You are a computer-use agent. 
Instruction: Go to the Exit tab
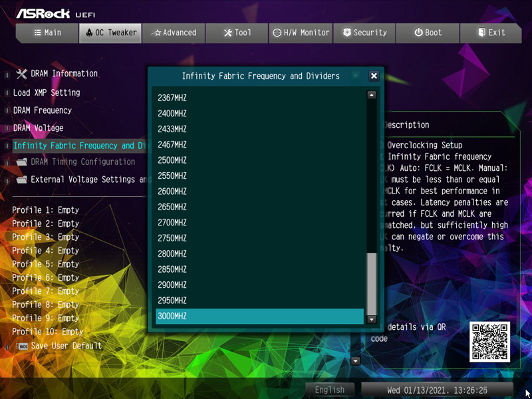click(x=491, y=33)
